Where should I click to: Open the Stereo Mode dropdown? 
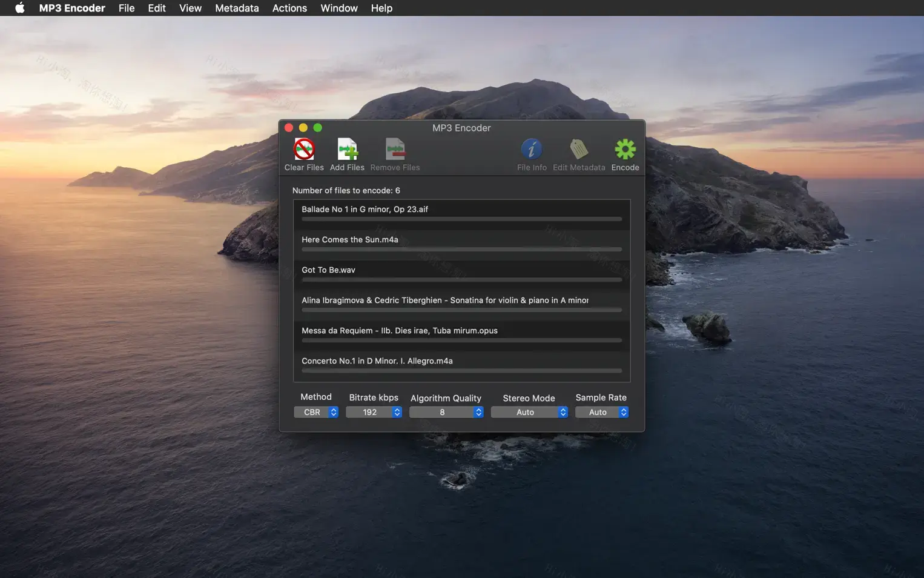click(x=529, y=412)
